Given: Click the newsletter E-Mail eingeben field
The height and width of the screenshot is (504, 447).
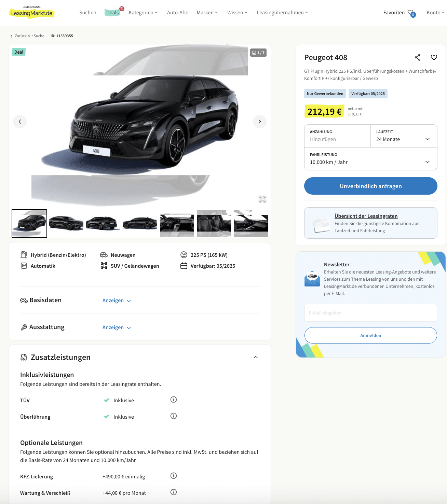Looking at the screenshot, I should pos(371,313).
